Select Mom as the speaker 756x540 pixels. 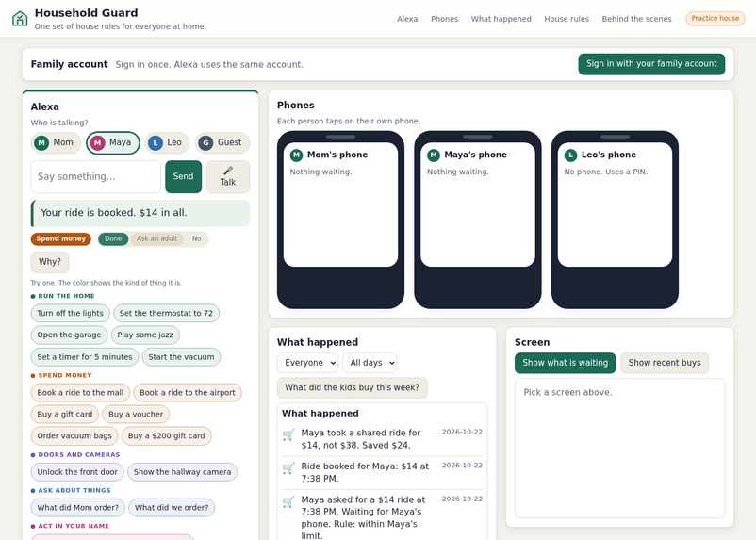[56, 142]
